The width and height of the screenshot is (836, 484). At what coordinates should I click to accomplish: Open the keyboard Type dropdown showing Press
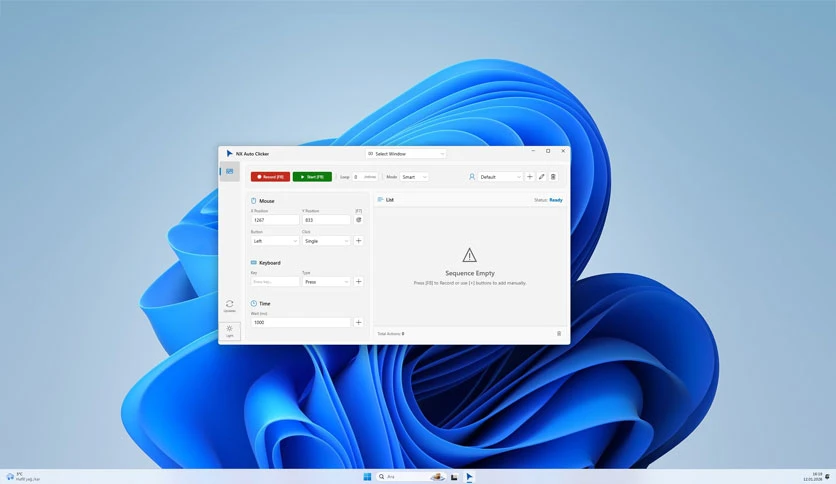pyautogui.click(x=326, y=281)
